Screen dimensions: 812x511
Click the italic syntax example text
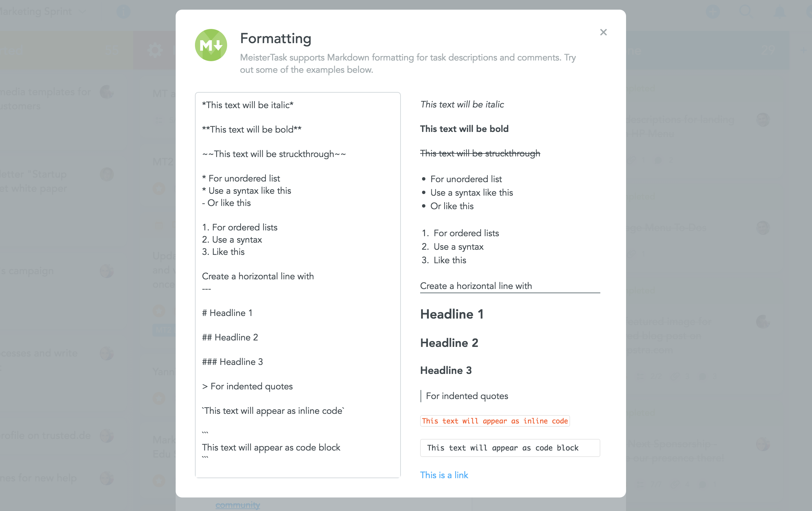point(248,105)
